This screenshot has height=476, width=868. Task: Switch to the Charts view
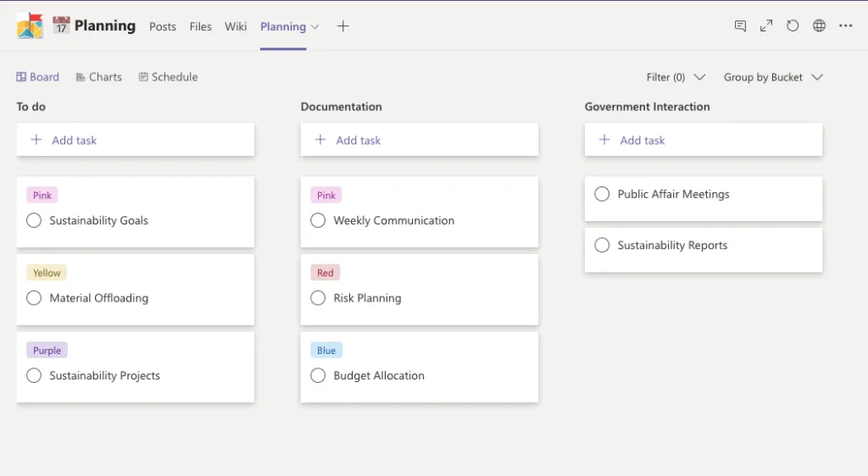click(98, 77)
